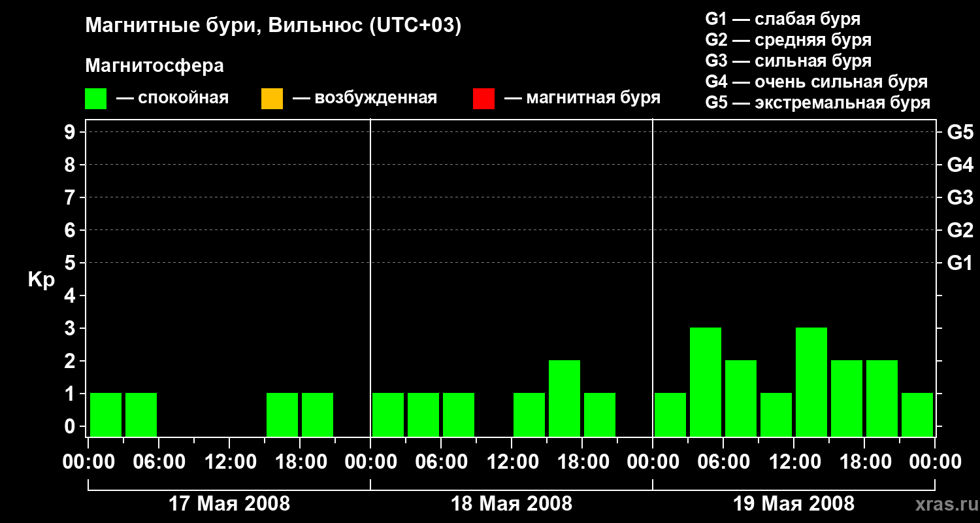Select the 'G1 — слабая буря' legend line
This screenshot has width=980, height=523.
pyautogui.click(x=783, y=19)
